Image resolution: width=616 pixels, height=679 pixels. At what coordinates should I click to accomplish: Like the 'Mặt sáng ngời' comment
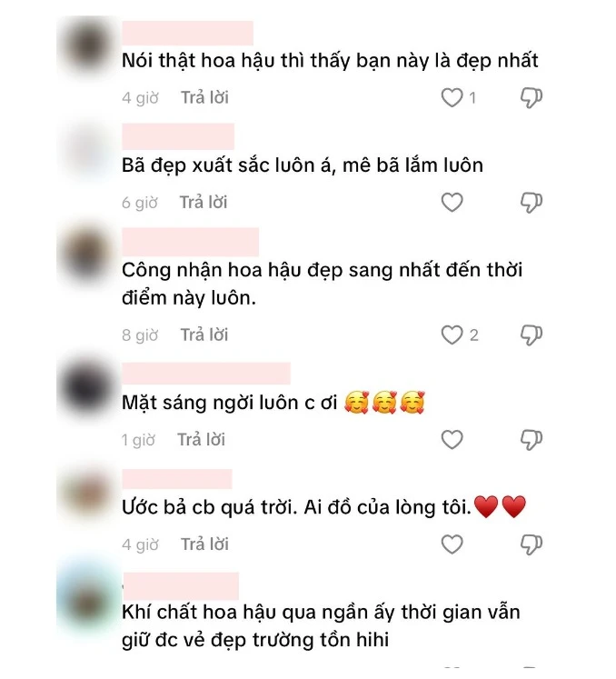click(452, 440)
